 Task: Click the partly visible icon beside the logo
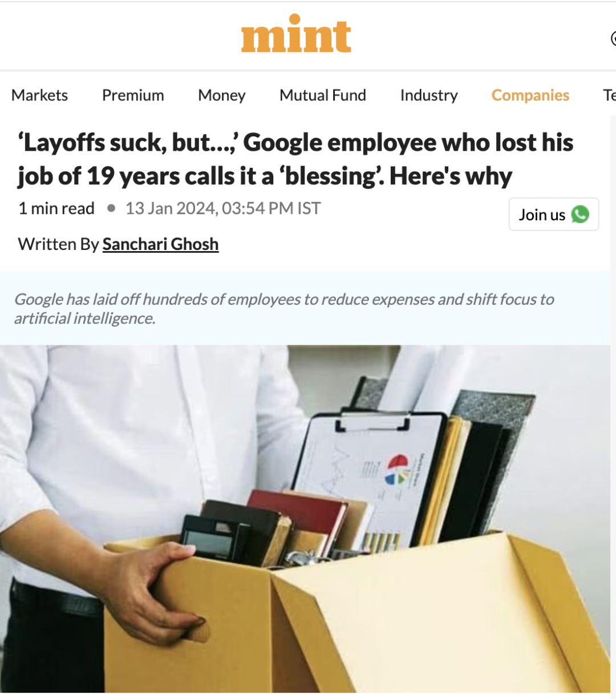tap(613, 38)
